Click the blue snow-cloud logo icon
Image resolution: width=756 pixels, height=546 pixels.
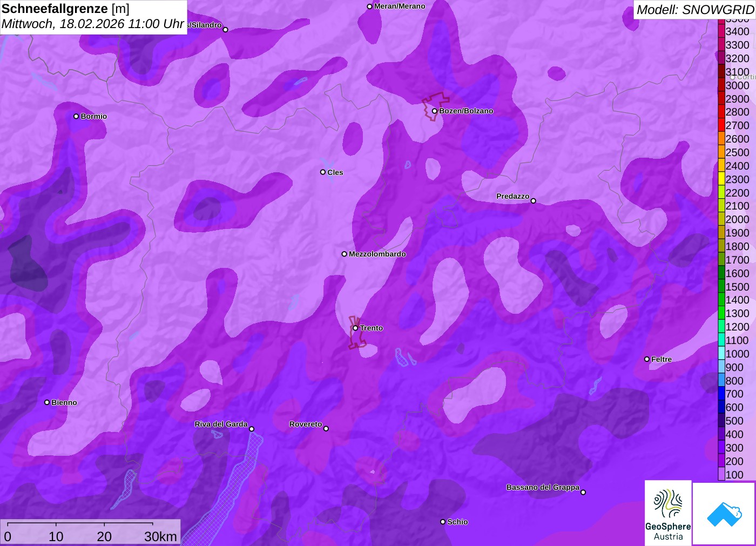pos(724,514)
